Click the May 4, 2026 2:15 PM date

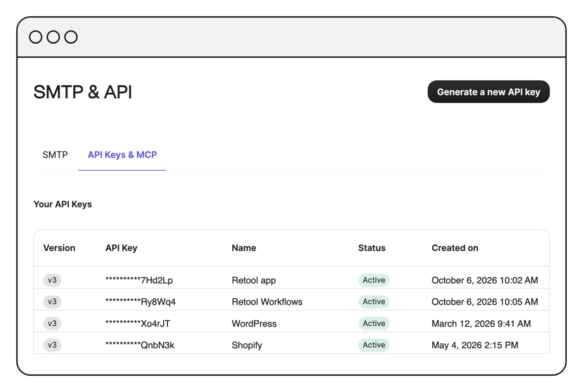click(474, 345)
